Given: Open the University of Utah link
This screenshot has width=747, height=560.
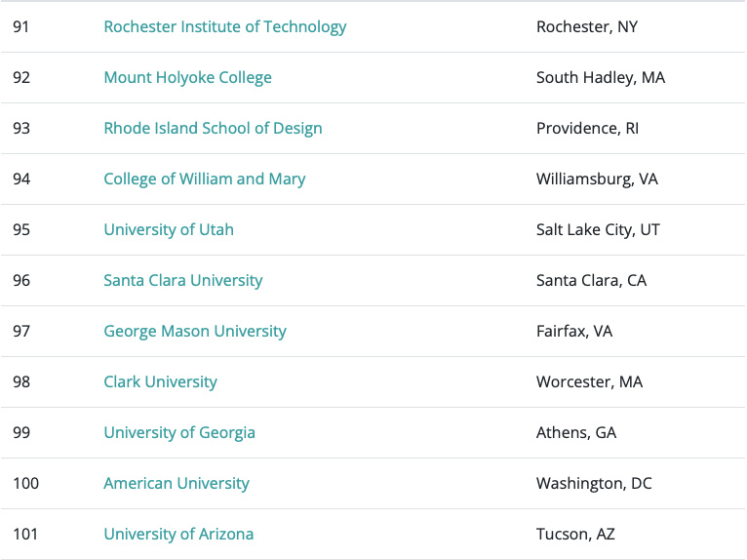Looking at the screenshot, I should (x=169, y=230).
